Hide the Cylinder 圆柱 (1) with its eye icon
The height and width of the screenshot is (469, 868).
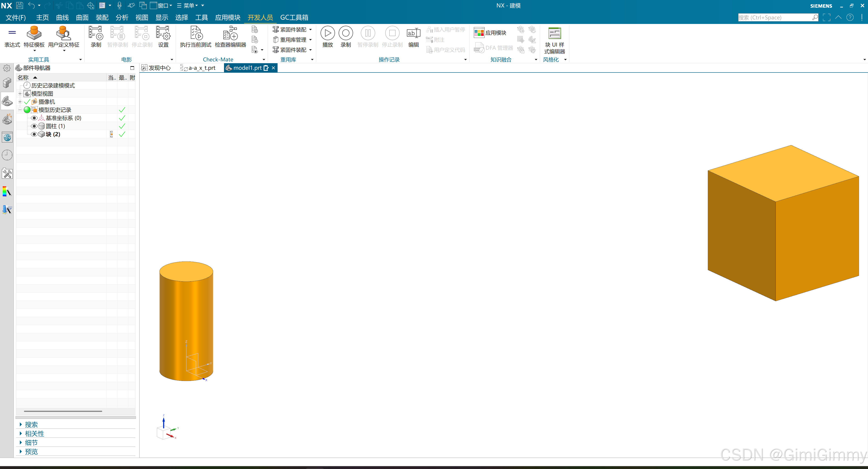click(x=34, y=126)
